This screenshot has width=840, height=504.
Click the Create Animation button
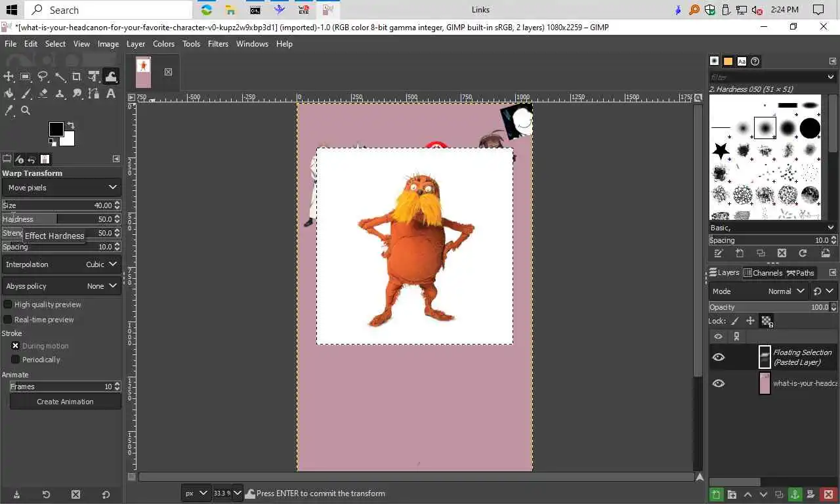pyautogui.click(x=65, y=402)
